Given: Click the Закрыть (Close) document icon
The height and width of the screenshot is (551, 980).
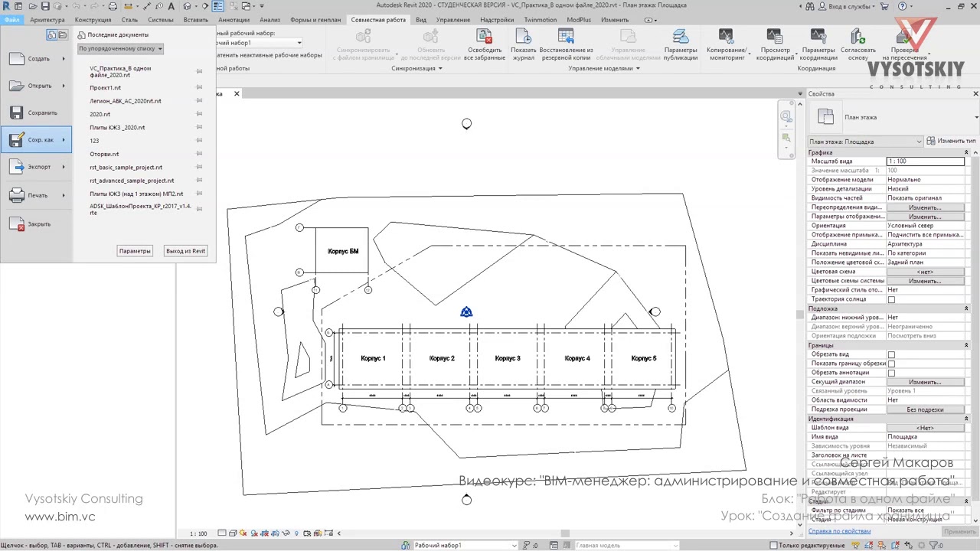Looking at the screenshot, I should pyautogui.click(x=17, y=223).
